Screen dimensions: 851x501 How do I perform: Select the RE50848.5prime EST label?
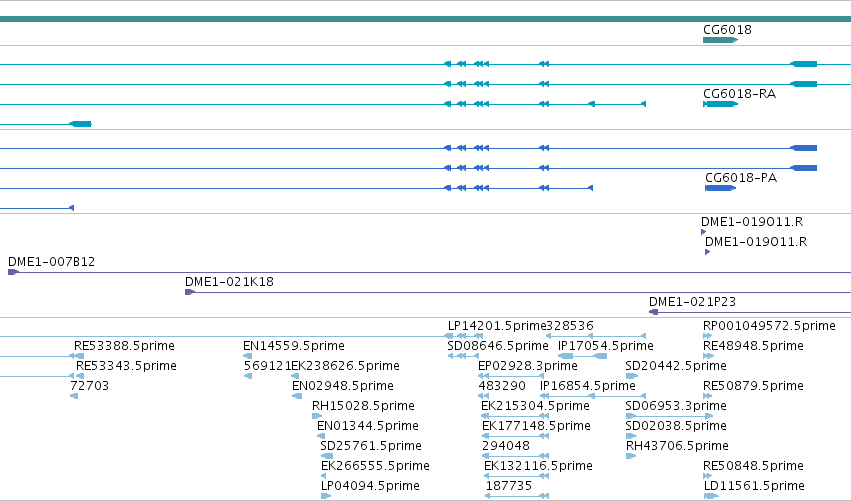tap(753, 466)
